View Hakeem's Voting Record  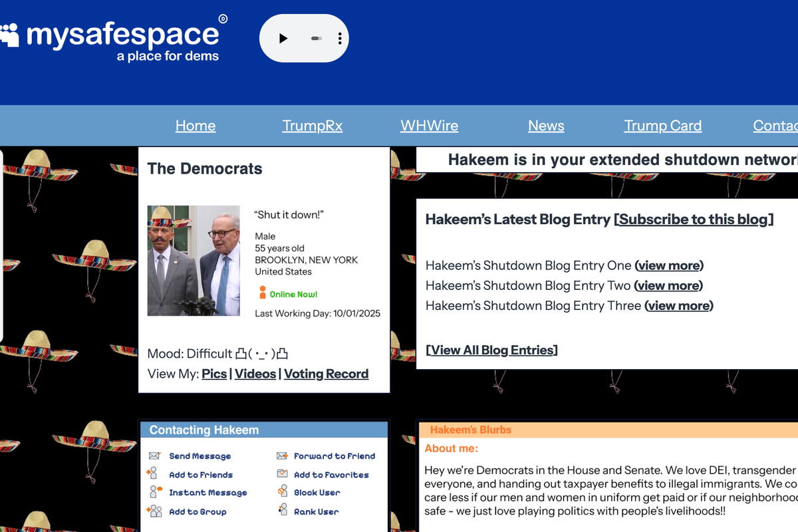[x=326, y=373]
